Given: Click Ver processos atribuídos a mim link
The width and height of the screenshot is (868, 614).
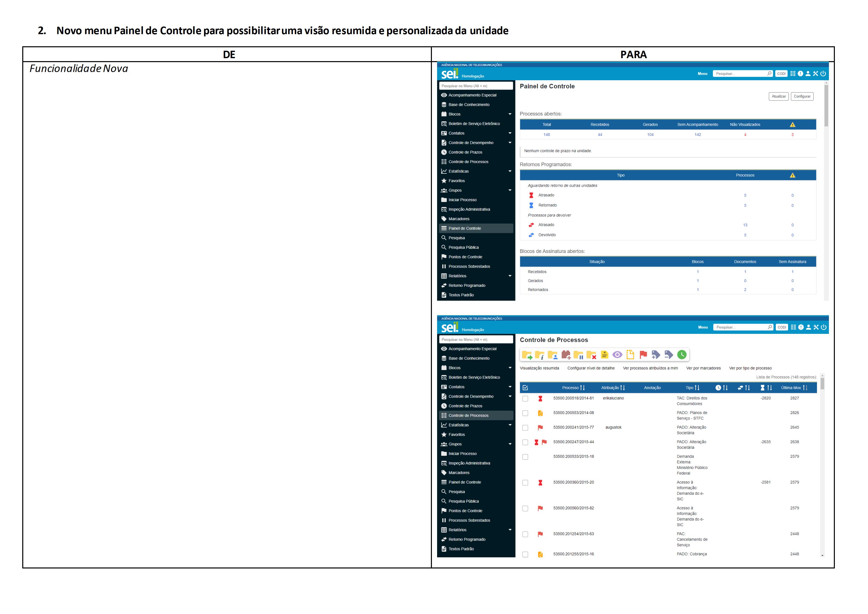Looking at the screenshot, I should pos(650,368).
